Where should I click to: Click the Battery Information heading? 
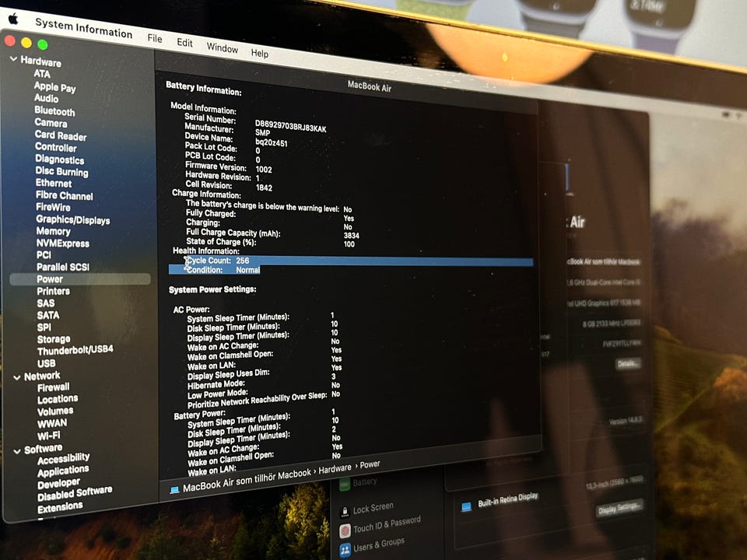coord(203,88)
